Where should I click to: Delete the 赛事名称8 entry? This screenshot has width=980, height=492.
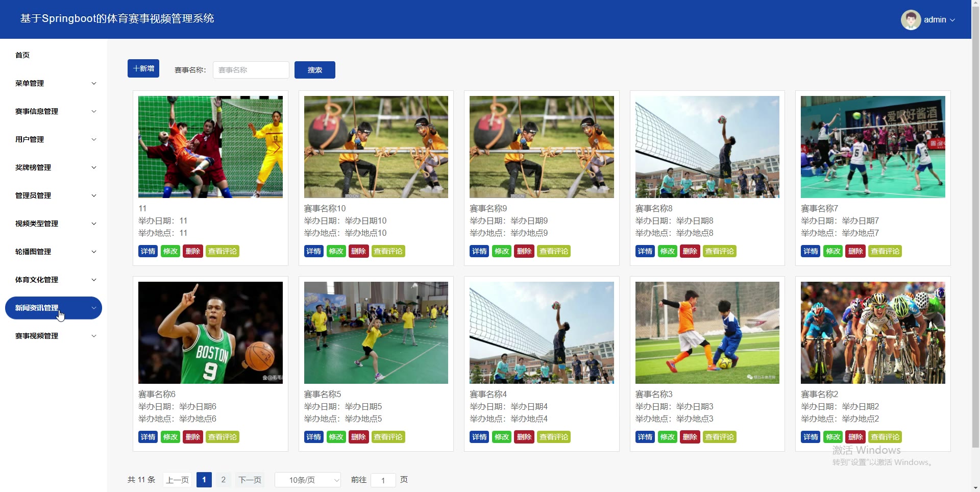[x=690, y=251]
